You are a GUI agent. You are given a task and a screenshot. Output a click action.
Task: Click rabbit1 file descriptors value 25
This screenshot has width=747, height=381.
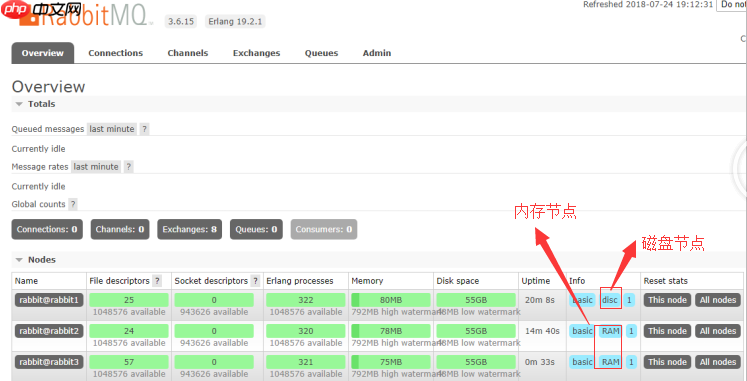[x=129, y=300]
